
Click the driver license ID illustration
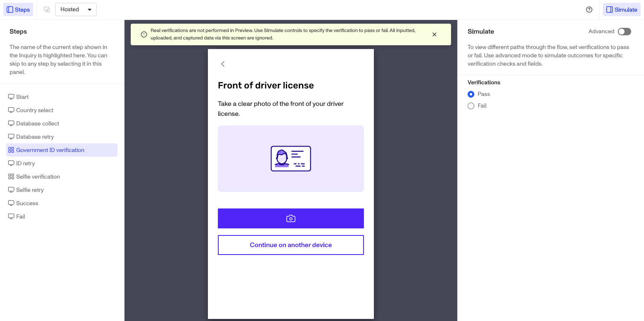click(x=291, y=159)
